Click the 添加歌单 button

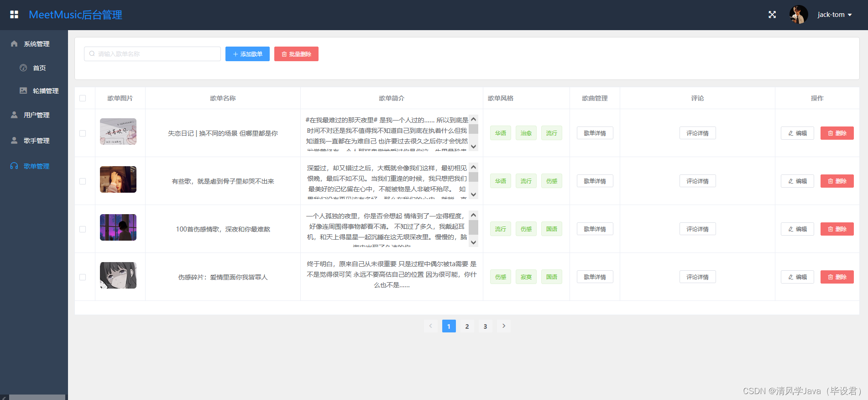pos(247,54)
